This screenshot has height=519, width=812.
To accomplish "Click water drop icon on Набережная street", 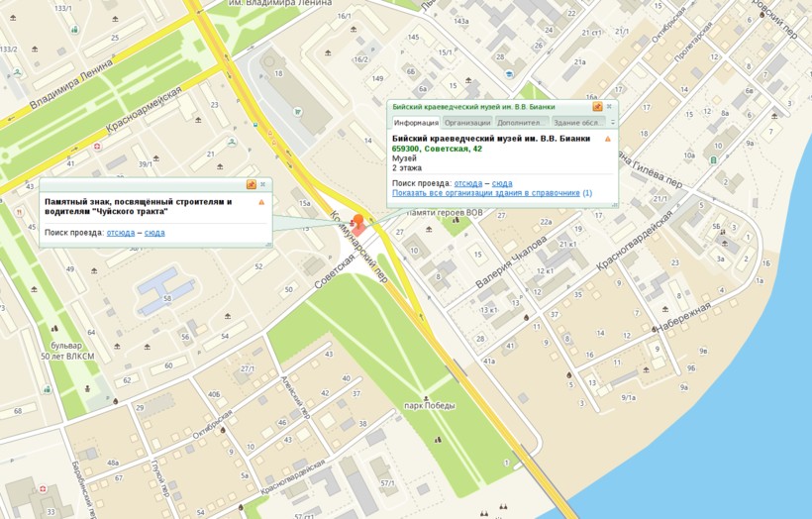I will click(x=654, y=329).
